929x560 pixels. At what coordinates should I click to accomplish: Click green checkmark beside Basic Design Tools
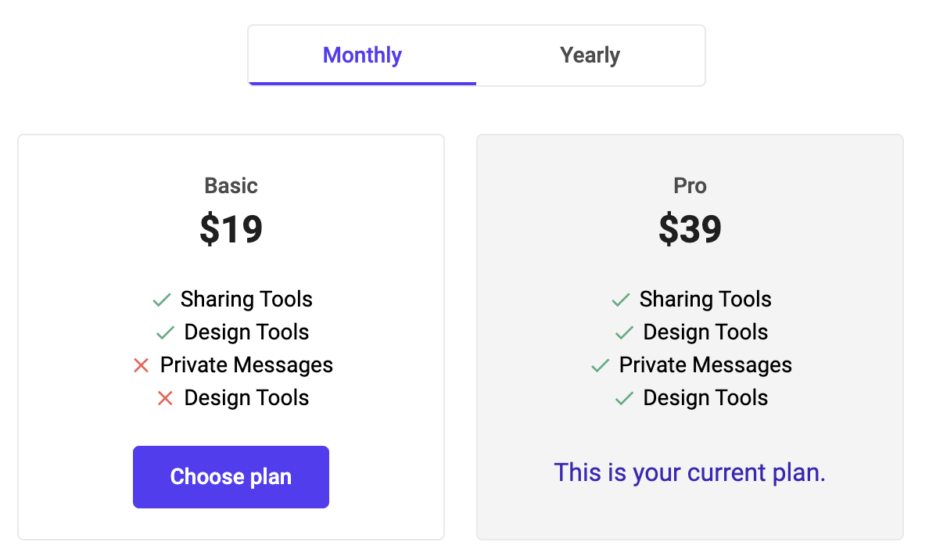click(x=165, y=332)
